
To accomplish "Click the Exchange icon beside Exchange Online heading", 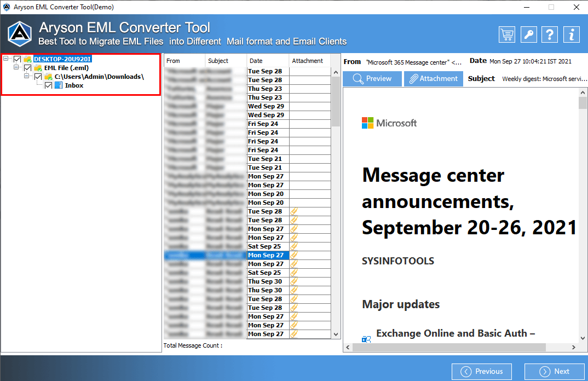I will [x=366, y=339].
